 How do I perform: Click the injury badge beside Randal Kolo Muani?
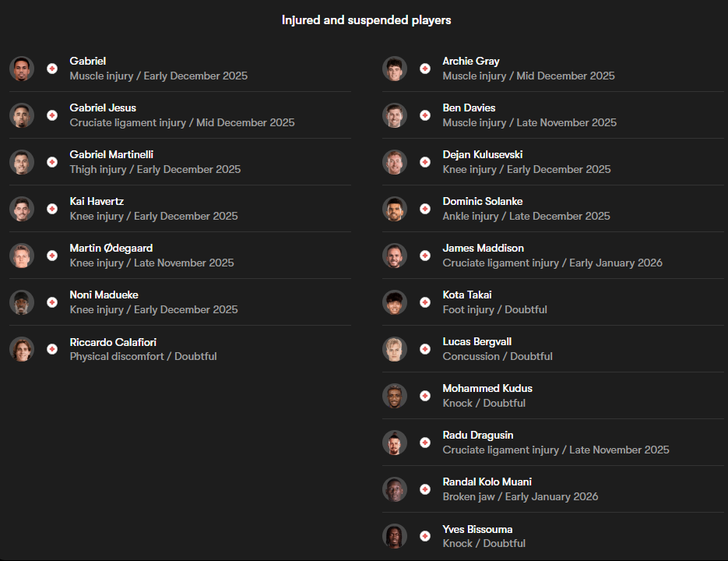[425, 489]
